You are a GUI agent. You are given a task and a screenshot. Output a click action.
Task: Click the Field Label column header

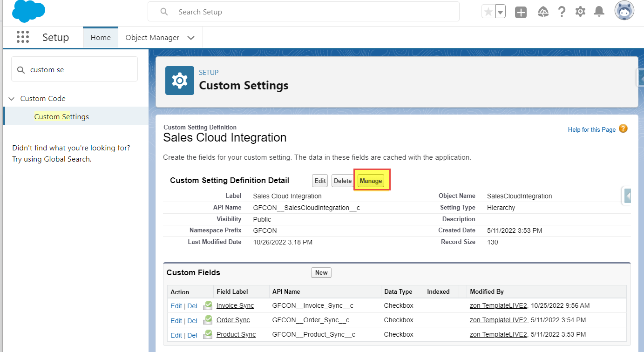(x=232, y=291)
